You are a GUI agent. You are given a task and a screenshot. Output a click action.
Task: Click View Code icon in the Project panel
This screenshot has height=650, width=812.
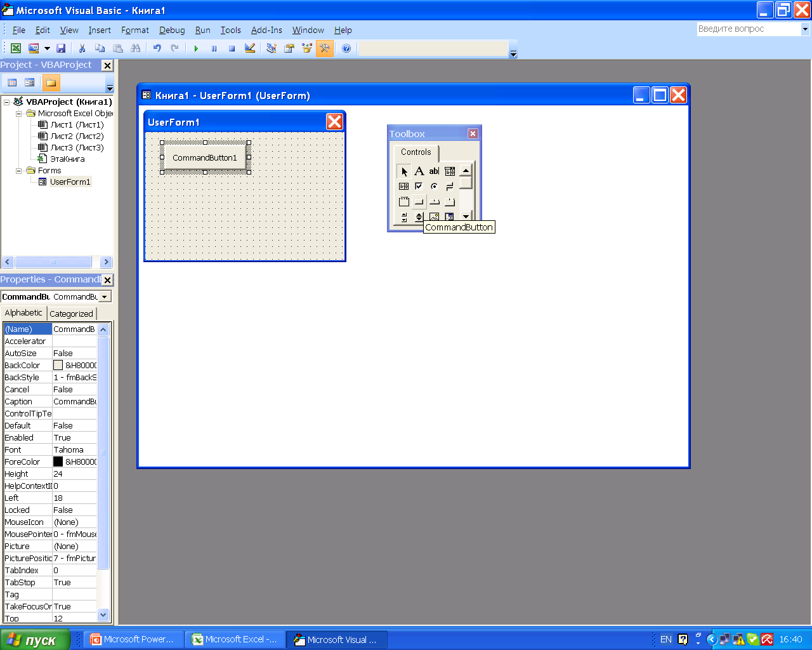click(12, 83)
